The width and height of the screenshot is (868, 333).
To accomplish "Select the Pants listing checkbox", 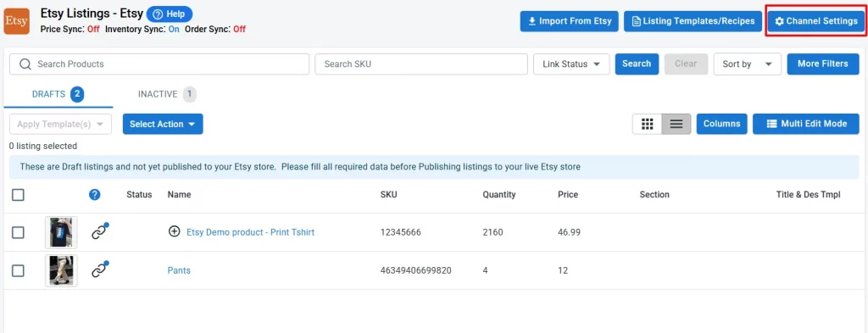I will click(19, 270).
